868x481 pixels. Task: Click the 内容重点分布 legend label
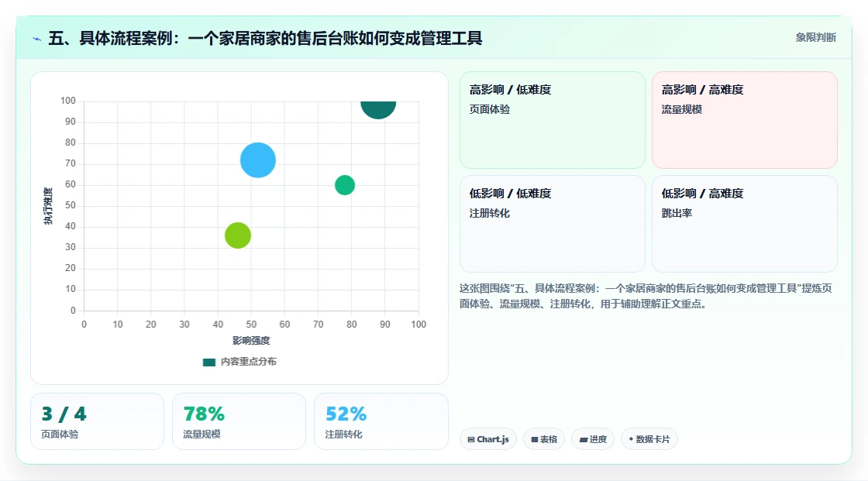point(248,362)
